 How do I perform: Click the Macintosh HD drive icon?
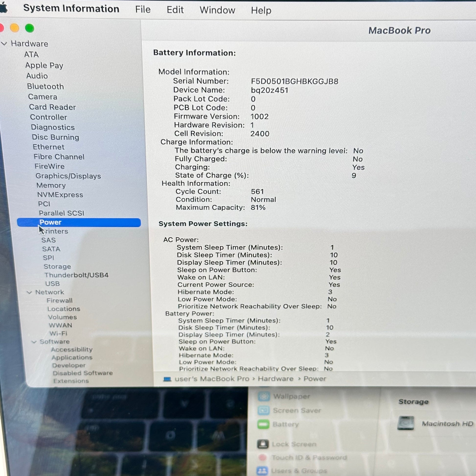coord(406,423)
